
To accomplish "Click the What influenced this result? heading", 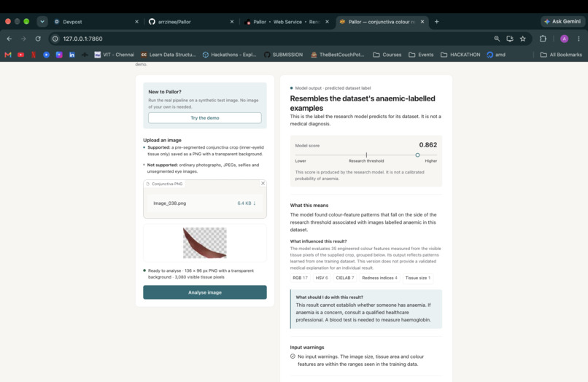I will point(318,241).
